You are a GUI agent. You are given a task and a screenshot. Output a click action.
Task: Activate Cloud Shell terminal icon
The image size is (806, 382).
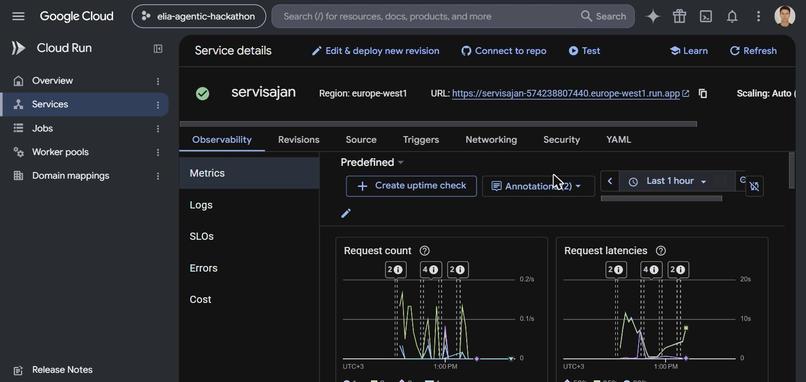click(x=706, y=16)
